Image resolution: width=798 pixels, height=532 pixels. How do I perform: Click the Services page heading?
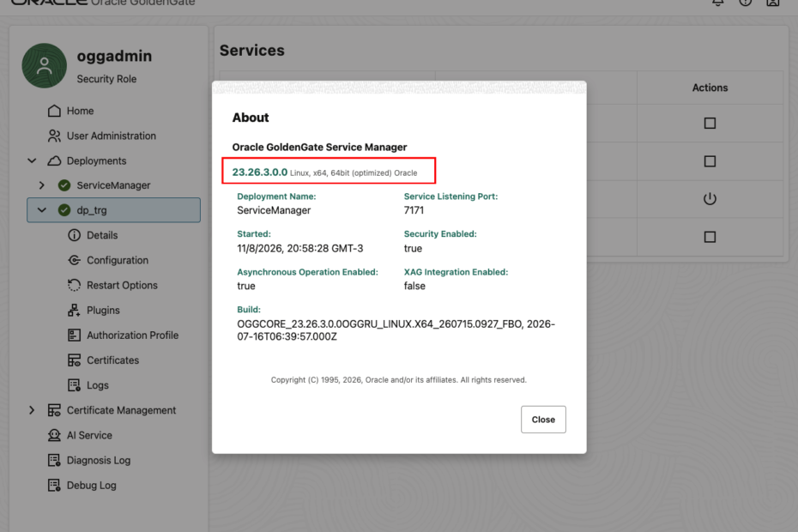tap(252, 51)
